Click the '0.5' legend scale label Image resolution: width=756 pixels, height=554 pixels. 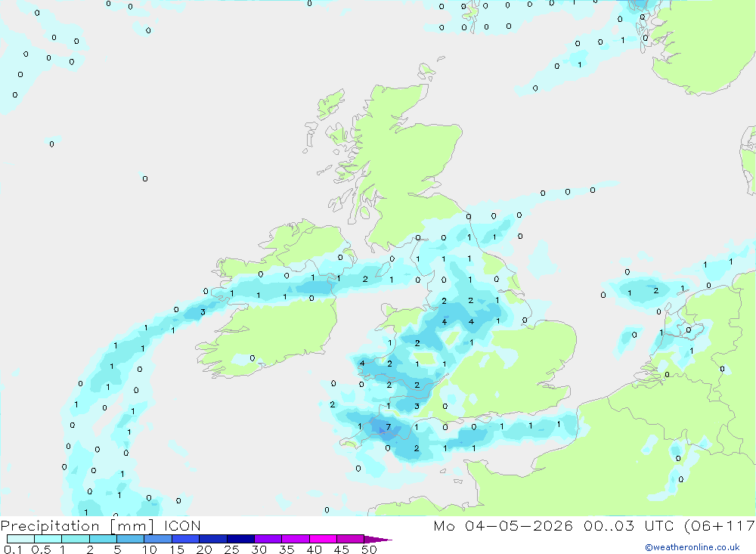coord(41,549)
